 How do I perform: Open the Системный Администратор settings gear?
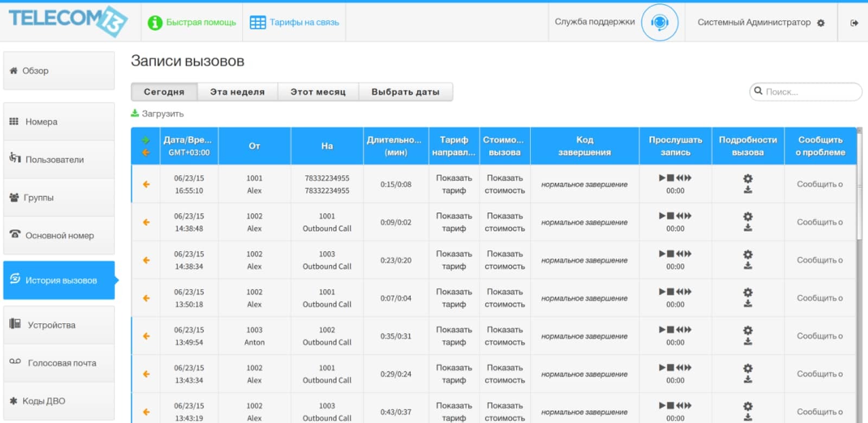click(821, 23)
